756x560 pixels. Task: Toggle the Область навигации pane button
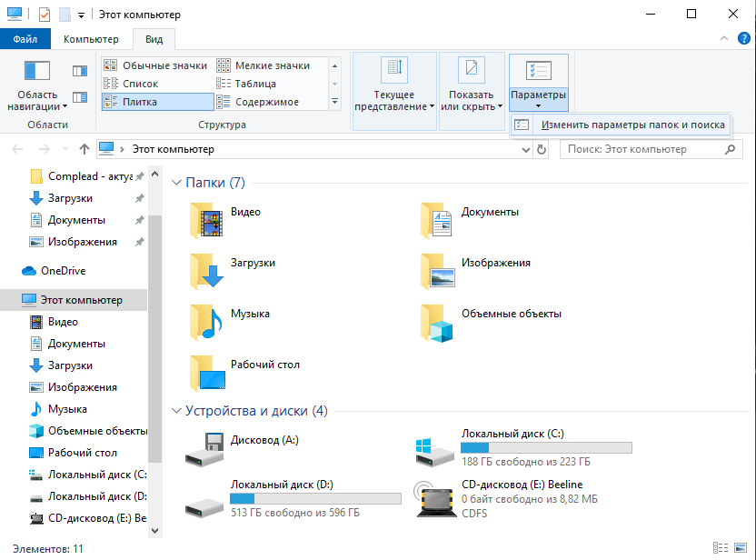point(36,87)
